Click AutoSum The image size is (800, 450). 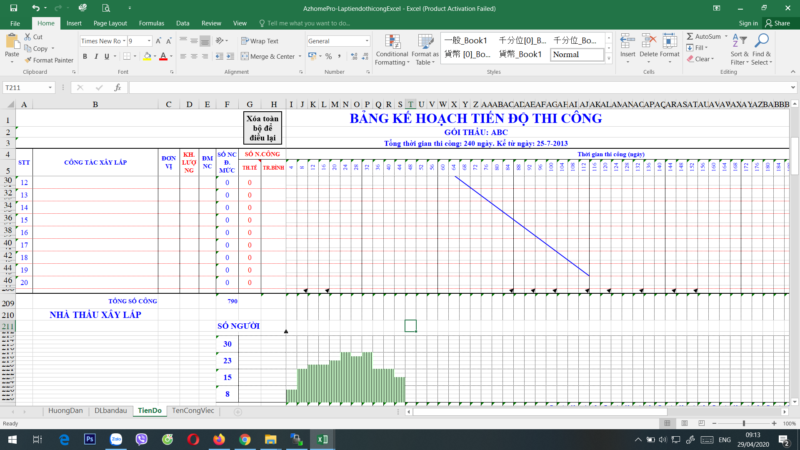pyautogui.click(x=704, y=36)
